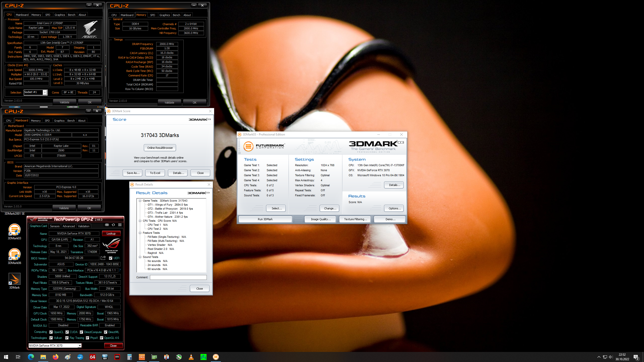Toggle the OpenGL 4.6 checkbox

(102, 338)
